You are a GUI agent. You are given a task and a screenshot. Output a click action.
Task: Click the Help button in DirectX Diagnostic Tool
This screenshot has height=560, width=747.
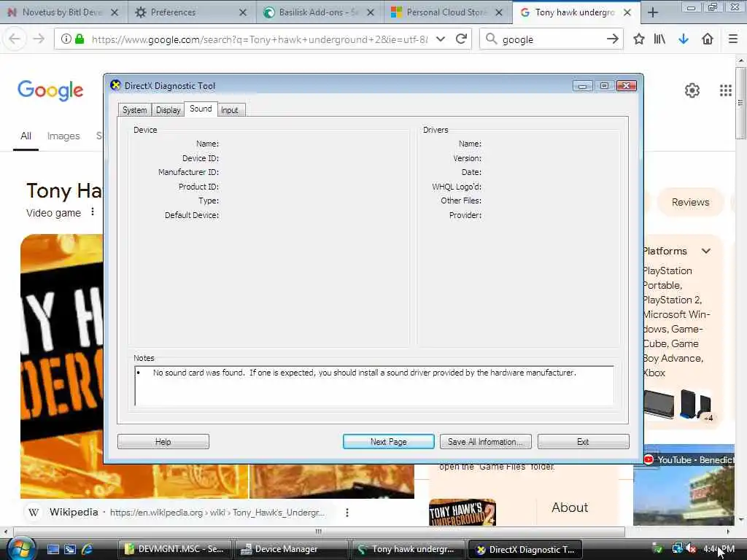coord(163,441)
